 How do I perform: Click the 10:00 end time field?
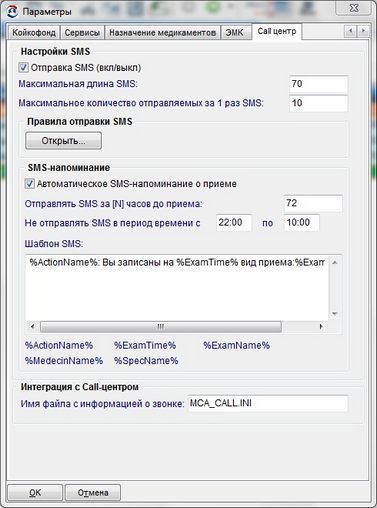pos(302,223)
